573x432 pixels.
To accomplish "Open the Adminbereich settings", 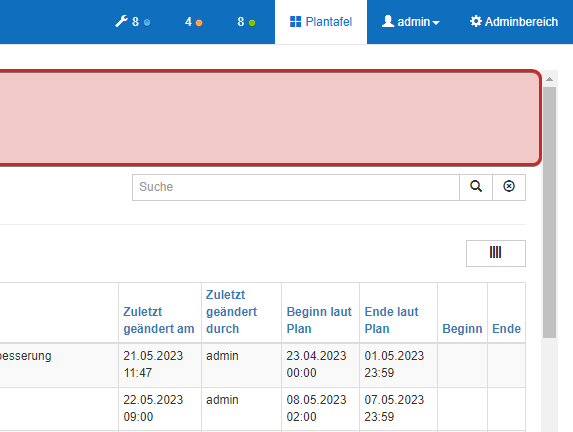I will pyautogui.click(x=514, y=22).
